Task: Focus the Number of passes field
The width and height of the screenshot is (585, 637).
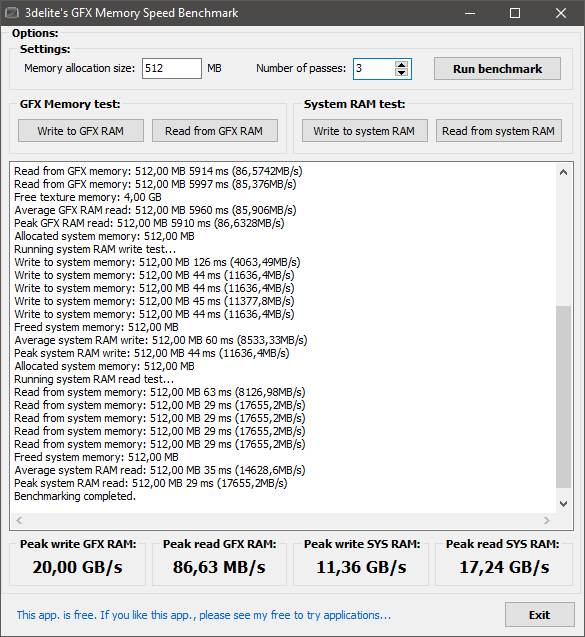Action: (x=374, y=69)
